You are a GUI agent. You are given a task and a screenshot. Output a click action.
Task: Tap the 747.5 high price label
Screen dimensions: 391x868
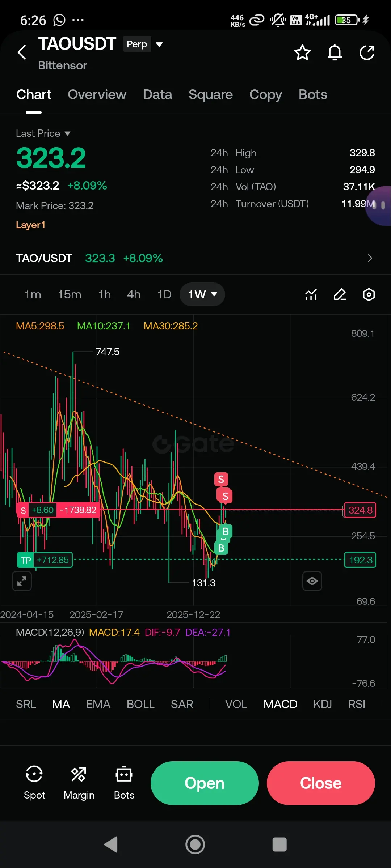coord(108,352)
